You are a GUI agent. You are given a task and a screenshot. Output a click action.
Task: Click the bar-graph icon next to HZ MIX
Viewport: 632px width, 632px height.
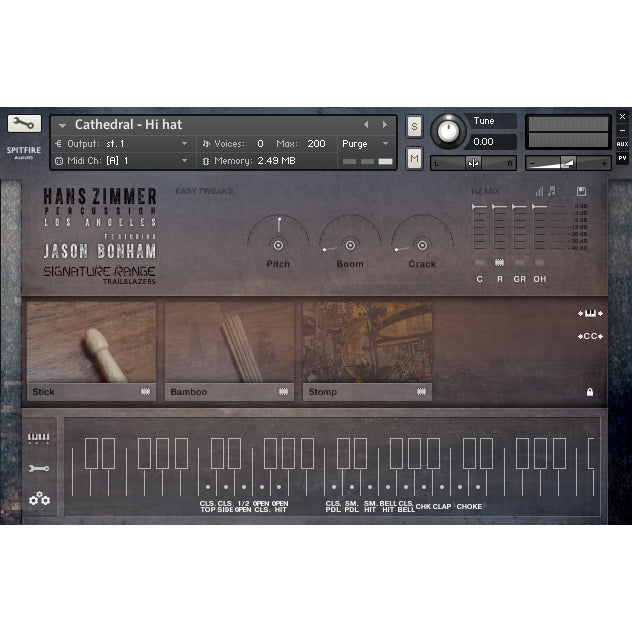pos(539,191)
